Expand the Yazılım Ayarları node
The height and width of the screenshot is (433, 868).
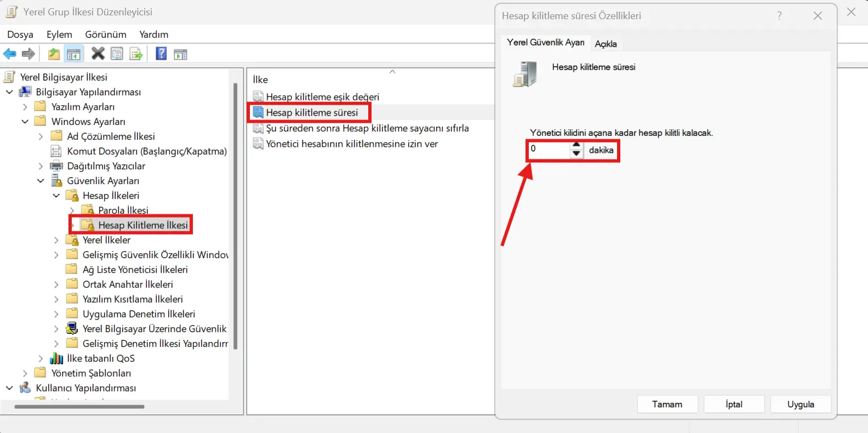click(x=25, y=106)
